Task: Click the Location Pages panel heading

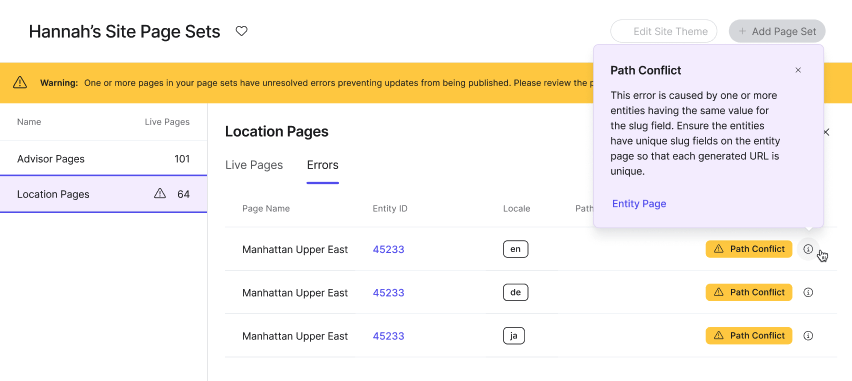Action: pos(277,132)
